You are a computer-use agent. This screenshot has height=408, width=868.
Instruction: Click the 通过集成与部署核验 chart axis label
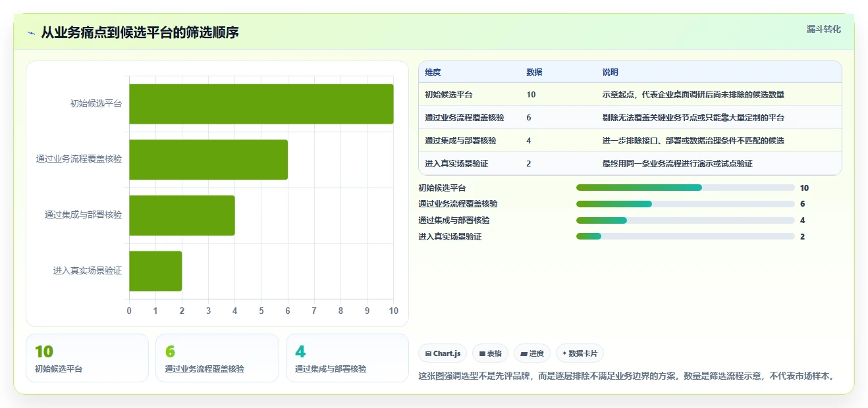pos(83,215)
